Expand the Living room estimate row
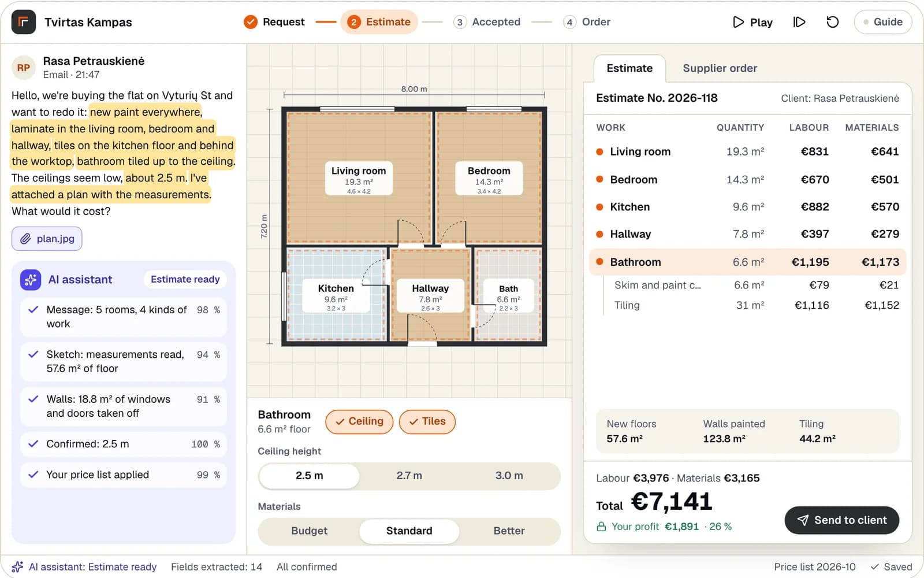924x578 pixels. 747,151
